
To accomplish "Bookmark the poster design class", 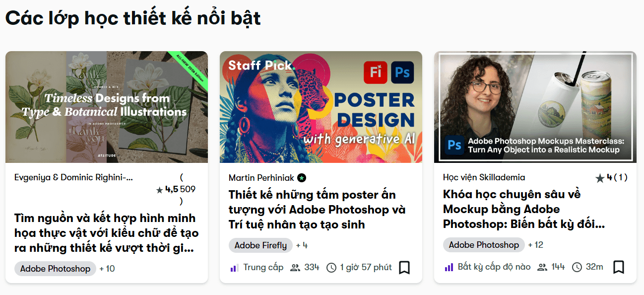I will pos(404,268).
